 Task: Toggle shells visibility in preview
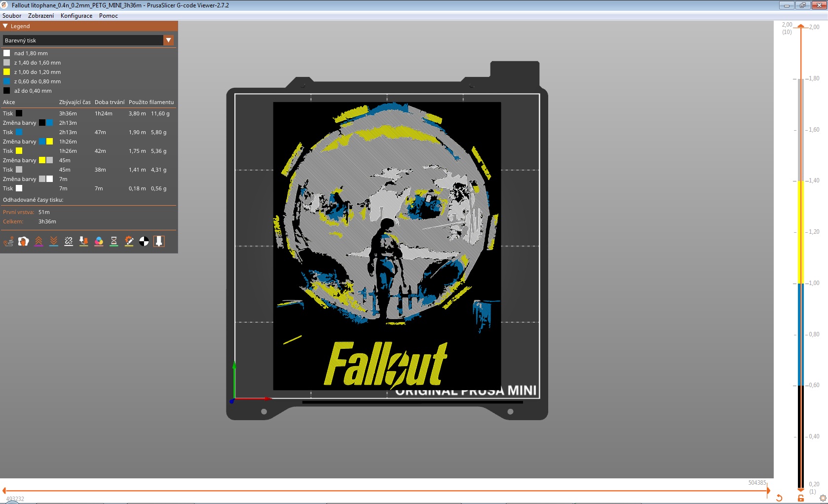tap(144, 242)
